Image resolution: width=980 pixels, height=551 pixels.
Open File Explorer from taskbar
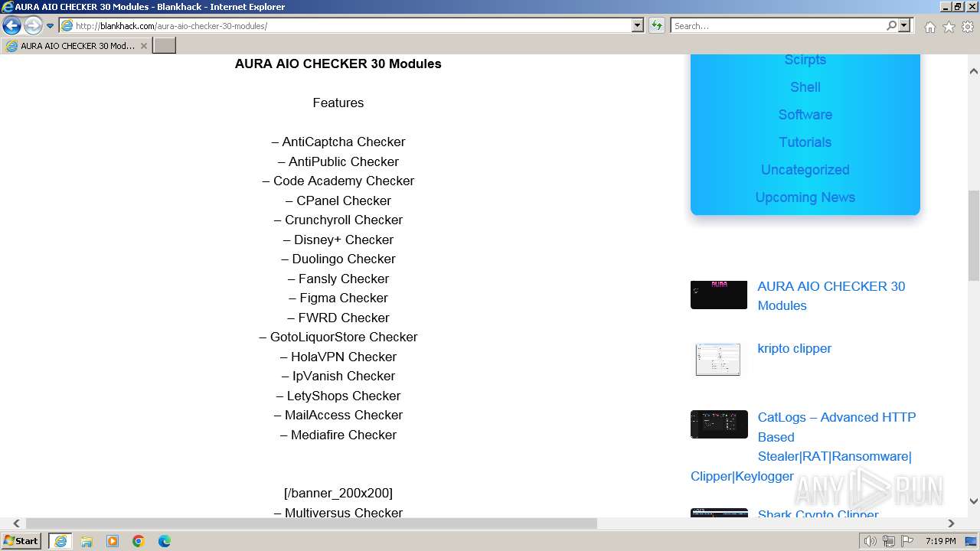click(87, 541)
